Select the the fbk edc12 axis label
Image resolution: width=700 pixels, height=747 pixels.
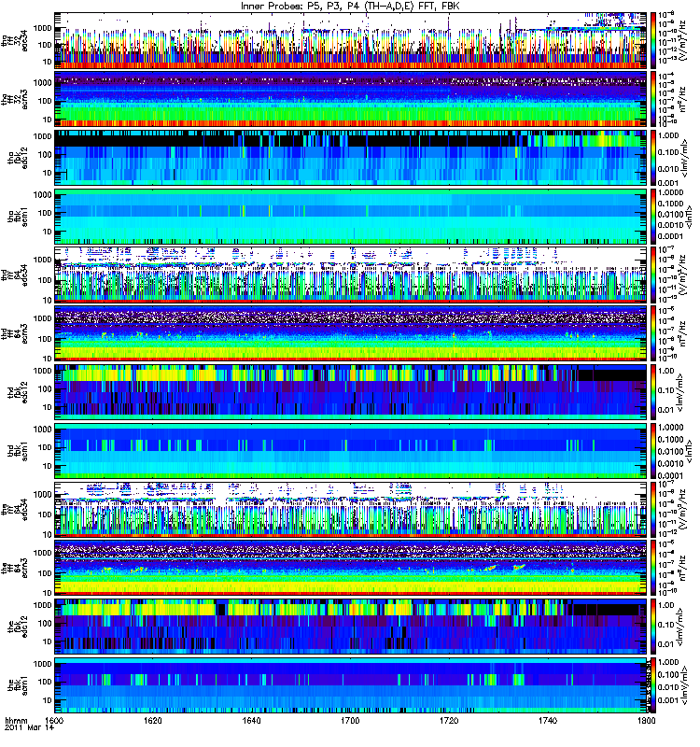pos(18,627)
